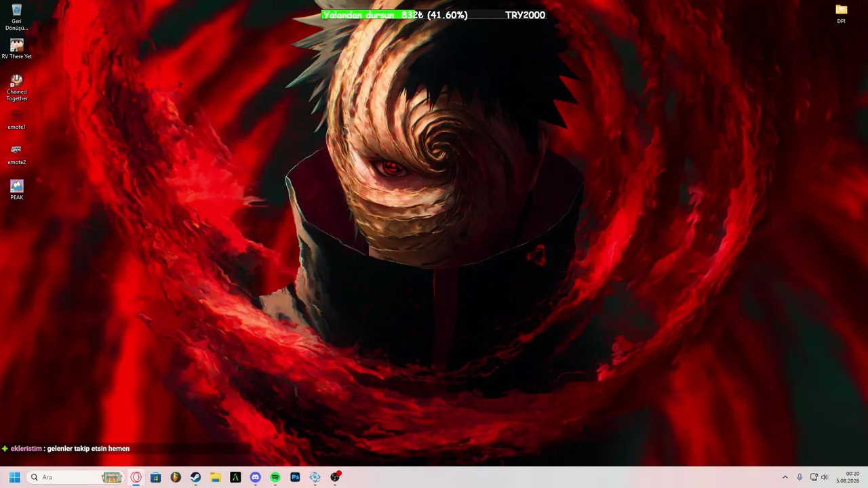868x488 pixels.
Task: Open Microsoft Store from the taskbar
Action: click(x=156, y=477)
